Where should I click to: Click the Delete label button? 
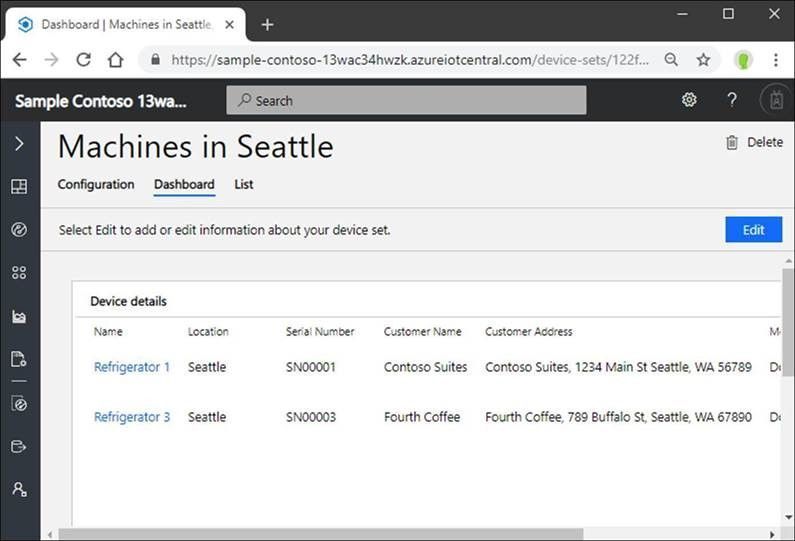765,142
